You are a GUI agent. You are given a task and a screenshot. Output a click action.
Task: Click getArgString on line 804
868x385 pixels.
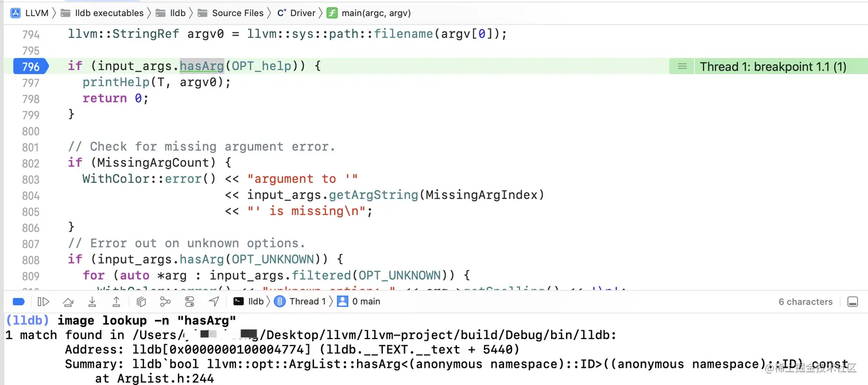374,195
